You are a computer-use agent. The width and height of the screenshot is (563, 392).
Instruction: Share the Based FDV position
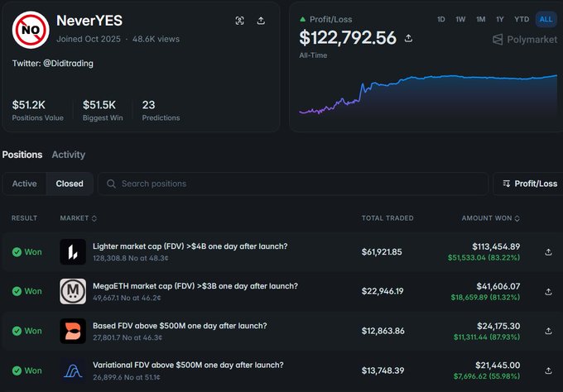point(548,331)
